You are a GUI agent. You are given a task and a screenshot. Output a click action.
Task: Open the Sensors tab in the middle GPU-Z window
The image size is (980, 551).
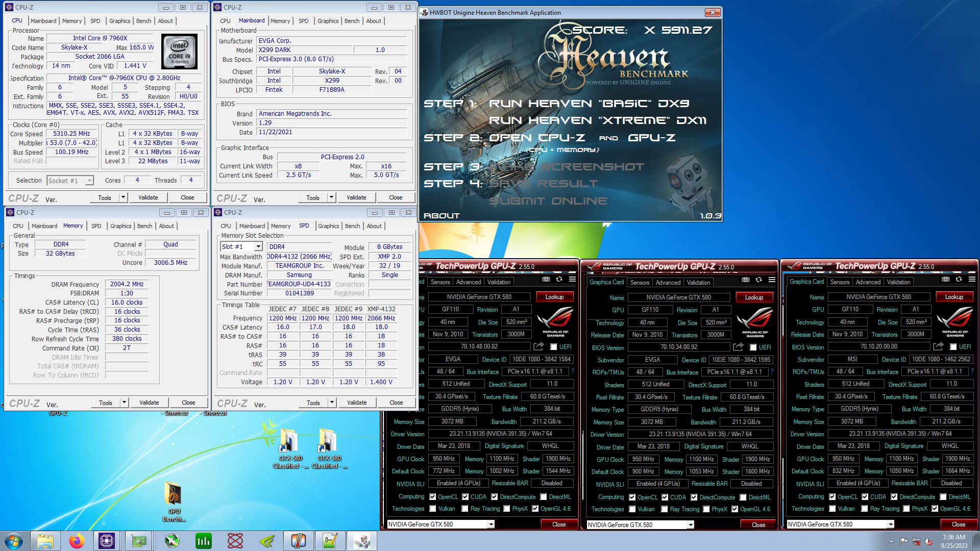pos(640,282)
